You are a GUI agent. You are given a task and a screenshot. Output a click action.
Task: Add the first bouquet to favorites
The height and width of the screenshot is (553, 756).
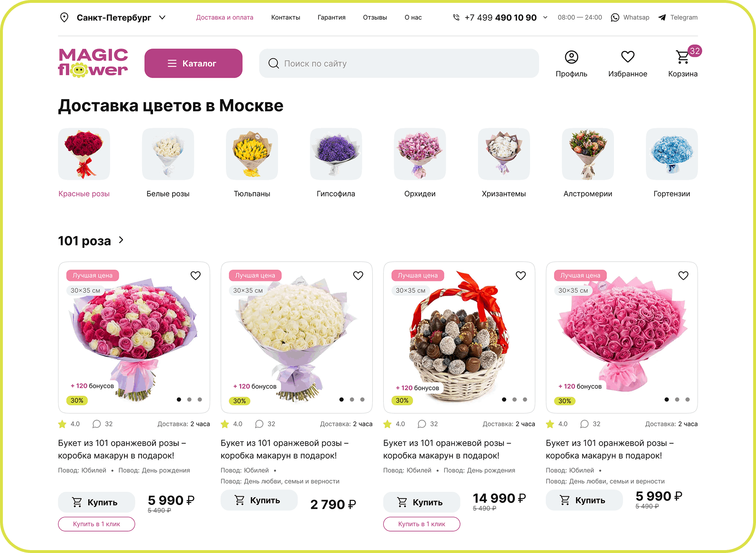click(195, 276)
